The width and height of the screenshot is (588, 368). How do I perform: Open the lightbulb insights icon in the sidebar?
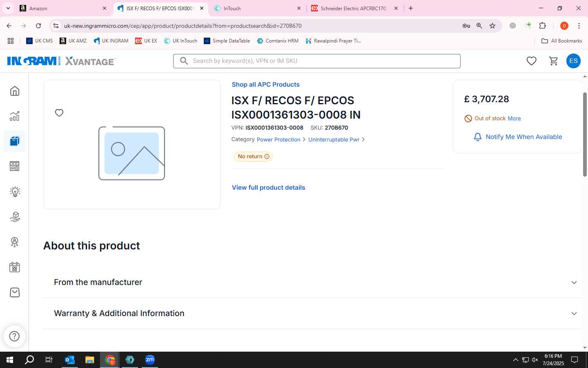point(15,191)
